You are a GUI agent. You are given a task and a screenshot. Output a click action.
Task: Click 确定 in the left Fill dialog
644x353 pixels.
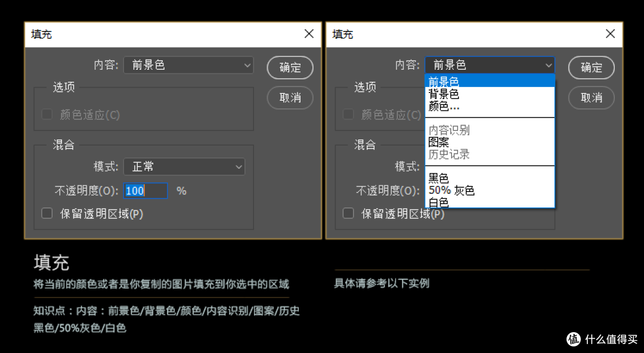coord(290,67)
